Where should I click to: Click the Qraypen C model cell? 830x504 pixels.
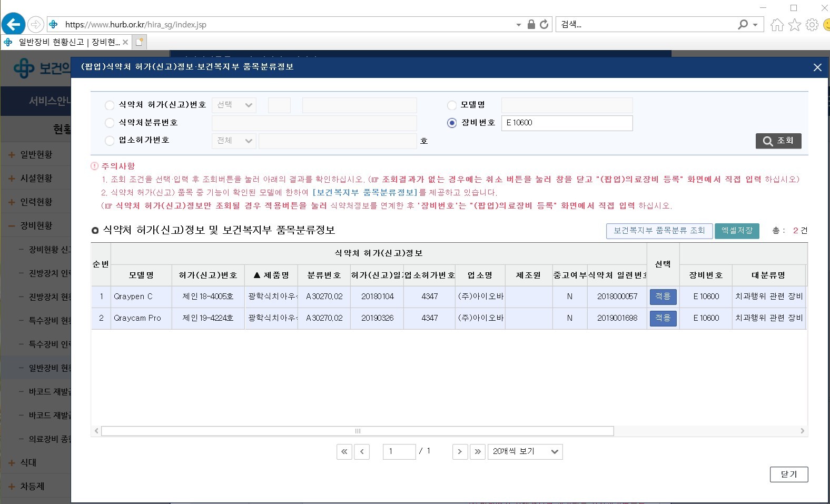141,297
